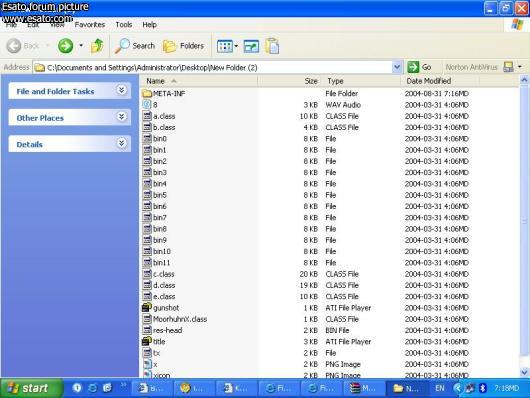Select the file name bin3
530x398 pixels.
pyautogui.click(x=160, y=172)
